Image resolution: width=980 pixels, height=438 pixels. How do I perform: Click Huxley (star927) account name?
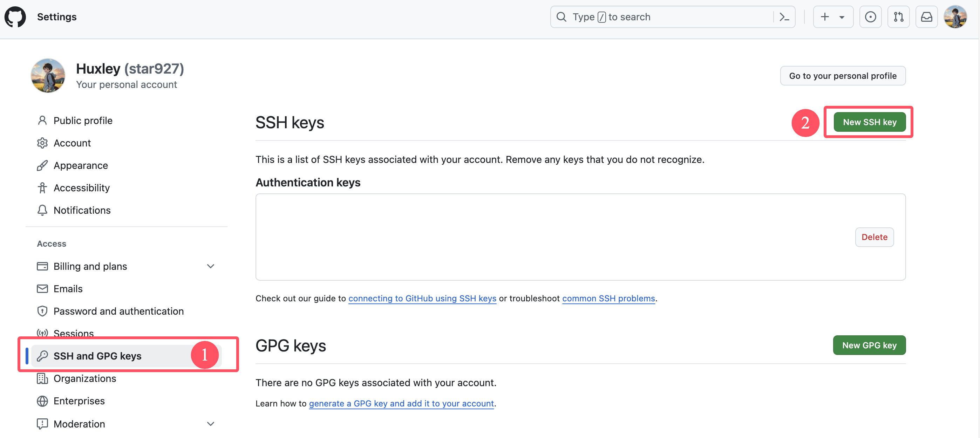tap(130, 68)
